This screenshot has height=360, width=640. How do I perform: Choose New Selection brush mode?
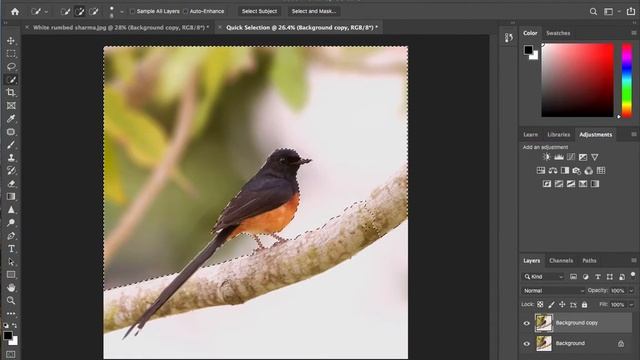tap(65, 11)
